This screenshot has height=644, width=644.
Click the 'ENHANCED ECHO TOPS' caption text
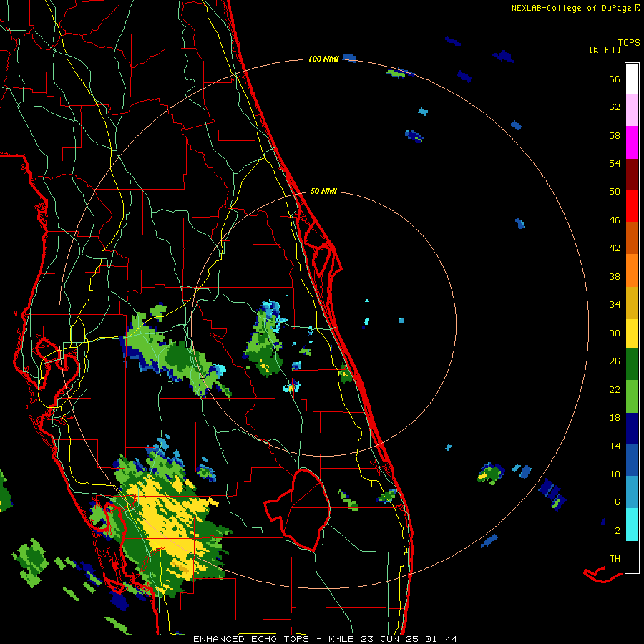(251, 639)
